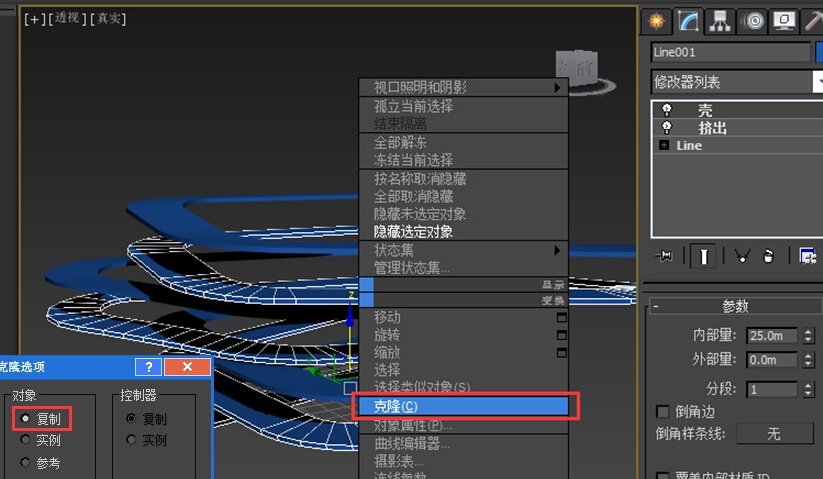This screenshot has height=479, width=823.
Task: Choose 管理状态集 menu item
Action: coord(463,268)
